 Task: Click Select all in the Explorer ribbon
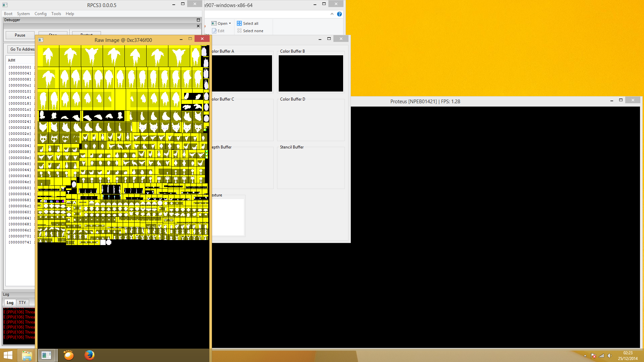248,23
